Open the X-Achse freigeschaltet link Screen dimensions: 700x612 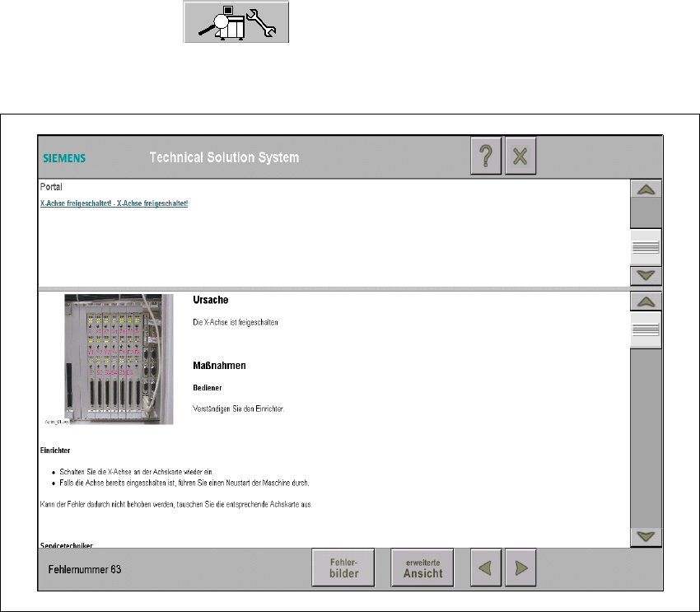[114, 203]
